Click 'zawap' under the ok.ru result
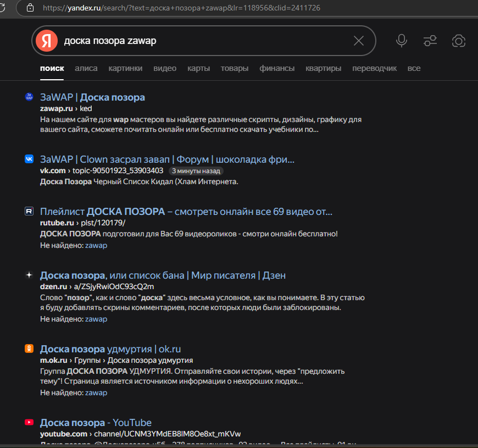The image size is (478, 448). click(96, 393)
